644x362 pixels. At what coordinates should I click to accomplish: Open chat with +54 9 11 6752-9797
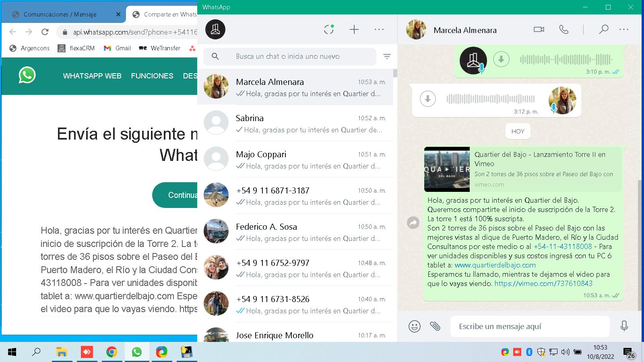click(x=295, y=268)
